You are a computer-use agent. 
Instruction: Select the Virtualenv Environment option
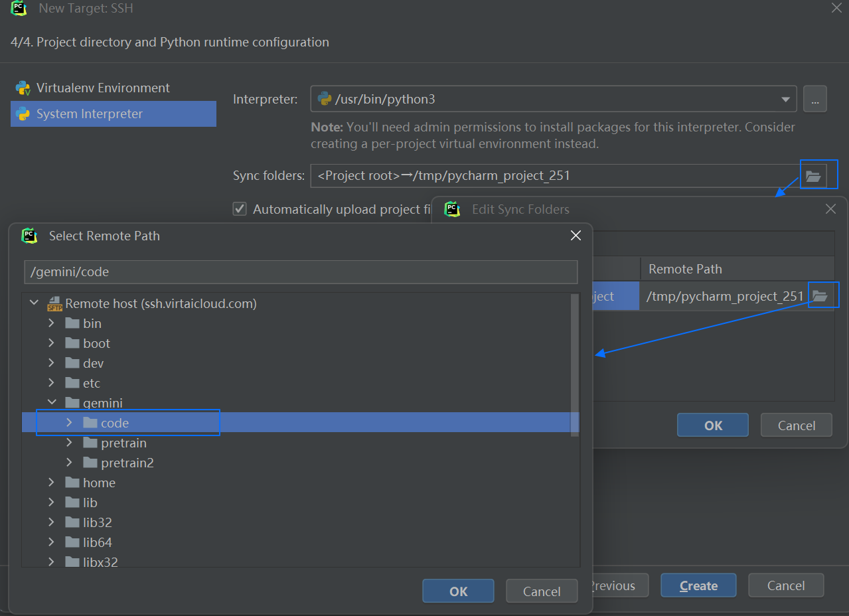click(103, 88)
